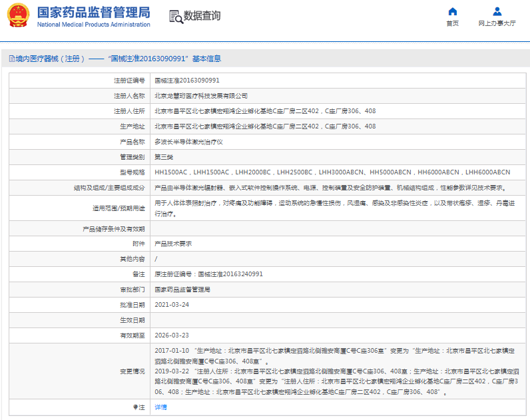Viewport: 530px width, 420px height.
Task: Click 国家药品监督管理局 site title
Action: [94, 13]
